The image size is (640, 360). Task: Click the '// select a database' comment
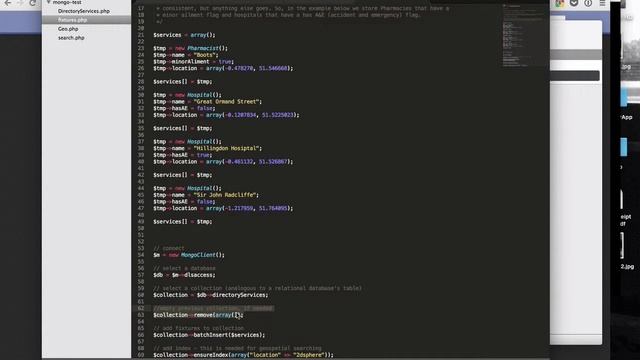184,268
